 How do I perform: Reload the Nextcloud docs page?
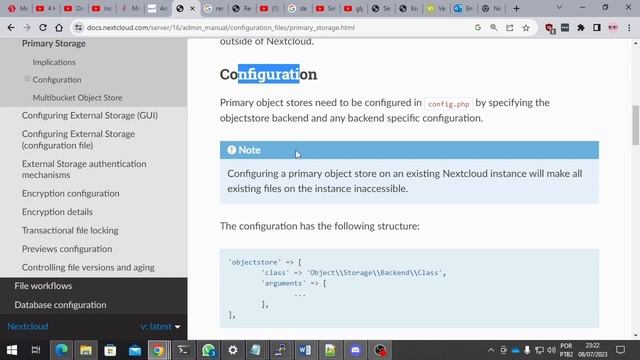43,27
